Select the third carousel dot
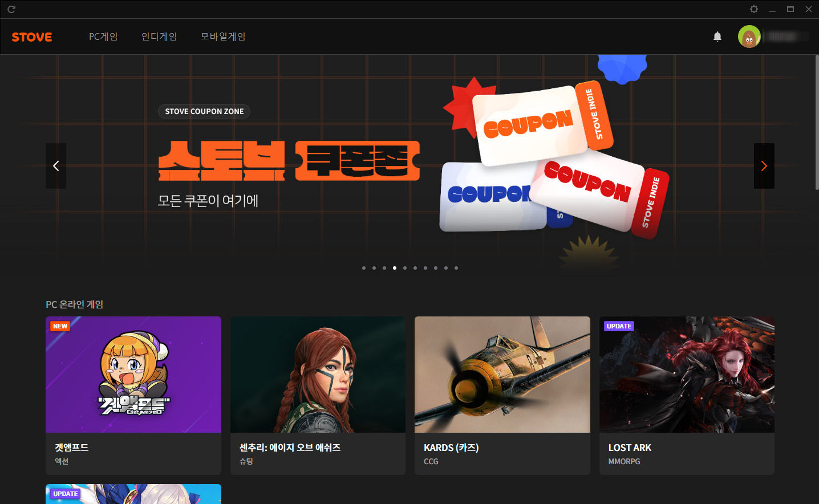The height and width of the screenshot is (504, 819). pos(384,268)
